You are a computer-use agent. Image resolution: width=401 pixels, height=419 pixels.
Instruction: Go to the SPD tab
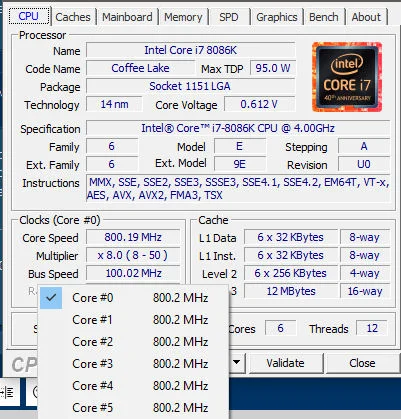tap(229, 17)
